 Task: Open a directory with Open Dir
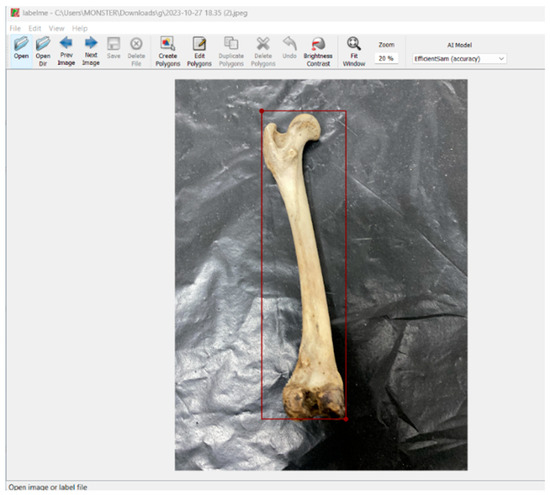coord(43,51)
